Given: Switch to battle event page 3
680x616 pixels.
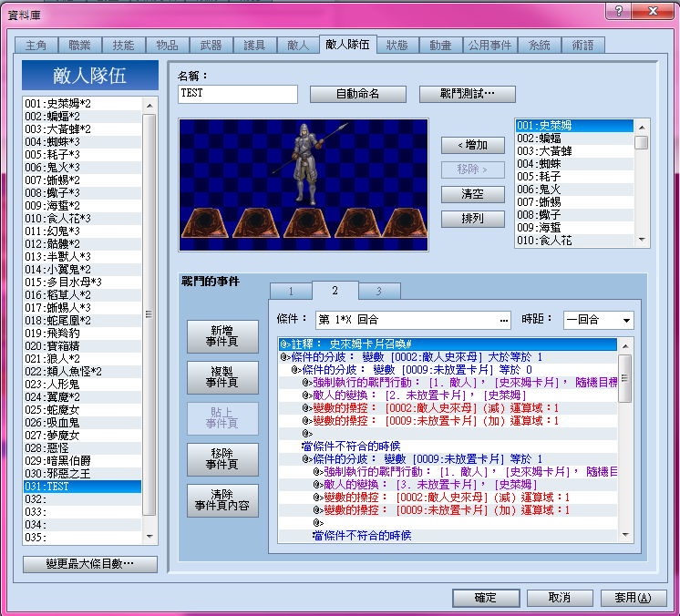Looking at the screenshot, I should 379,291.
